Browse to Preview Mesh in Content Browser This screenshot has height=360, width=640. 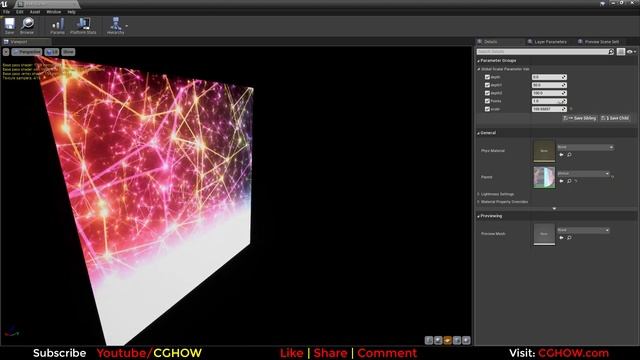pos(569,238)
